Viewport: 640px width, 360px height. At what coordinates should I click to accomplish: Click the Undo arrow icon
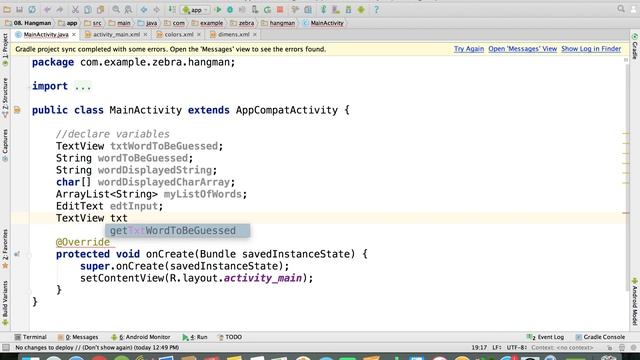pyautogui.click(x=47, y=9)
